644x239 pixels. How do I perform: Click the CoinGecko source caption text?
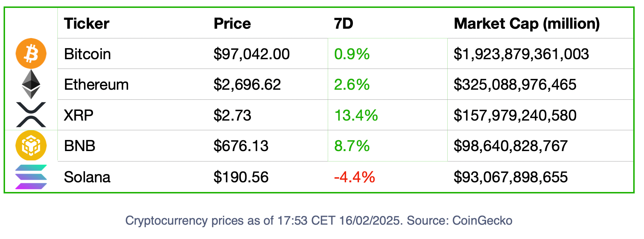[x=319, y=220]
